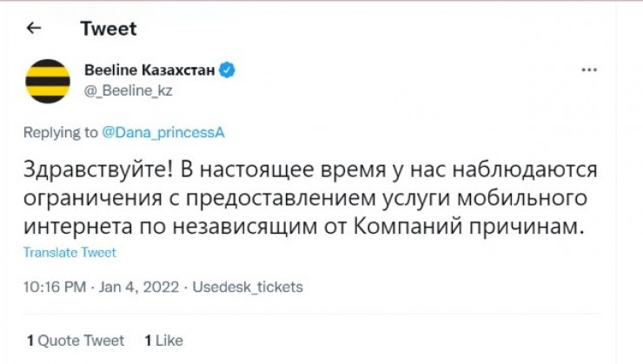The height and width of the screenshot is (364, 643).
Task: Click the back arrow icon
Action: click(34, 29)
